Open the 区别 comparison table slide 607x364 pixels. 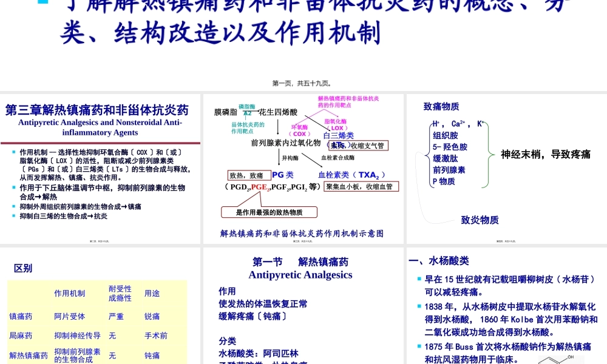pos(100,306)
